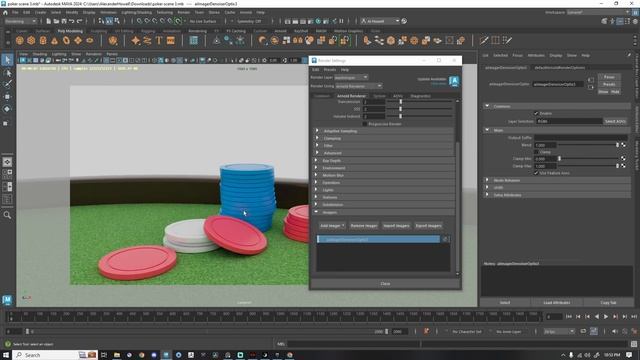Collapse the Common section in Attribute Editor
The height and width of the screenshot is (360, 640).
coord(557,106)
